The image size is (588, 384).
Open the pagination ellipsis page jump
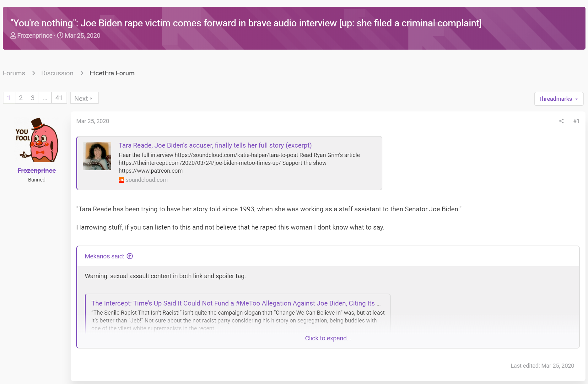click(x=45, y=98)
